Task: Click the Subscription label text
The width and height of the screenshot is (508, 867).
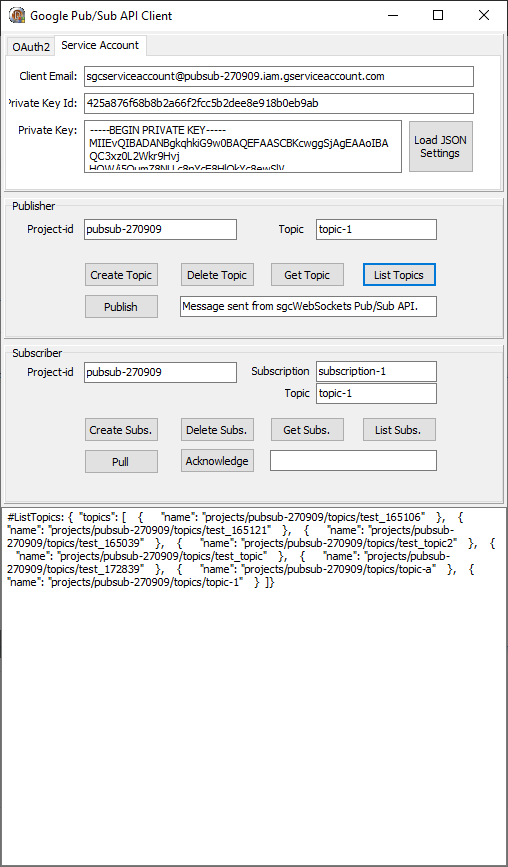Action: pyautogui.click(x=280, y=371)
